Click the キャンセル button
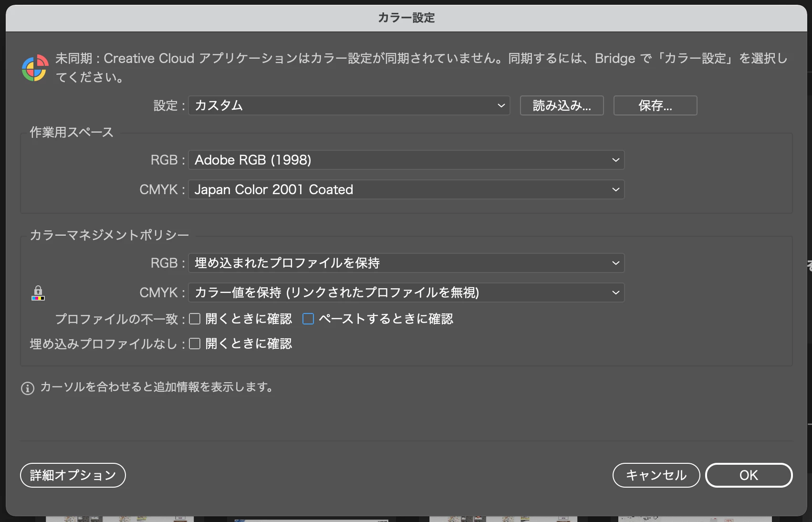The width and height of the screenshot is (812, 522). coord(656,475)
